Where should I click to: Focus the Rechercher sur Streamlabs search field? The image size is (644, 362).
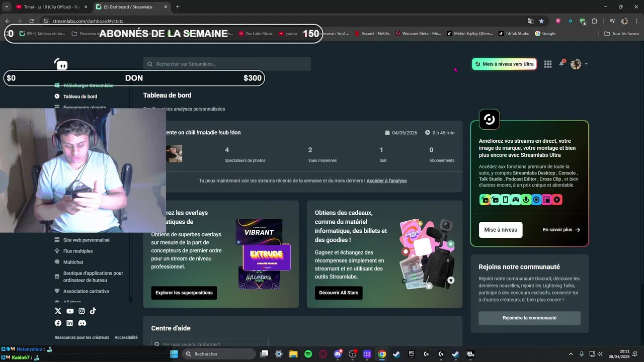tap(227, 64)
